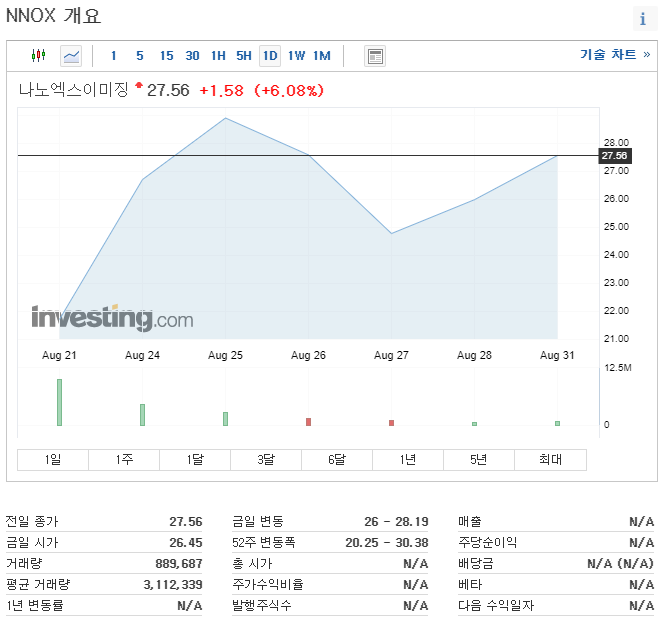Click the Aug 25 date axis label

(x=225, y=355)
